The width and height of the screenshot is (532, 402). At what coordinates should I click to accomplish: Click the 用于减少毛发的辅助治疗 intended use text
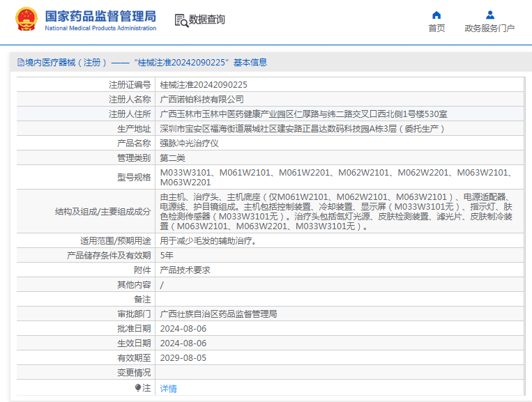pos(208,241)
